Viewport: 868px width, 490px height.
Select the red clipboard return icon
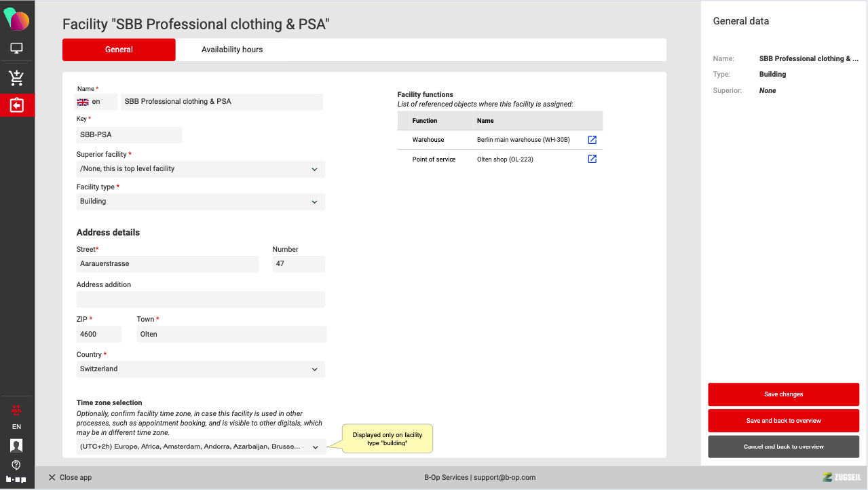point(16,105)
